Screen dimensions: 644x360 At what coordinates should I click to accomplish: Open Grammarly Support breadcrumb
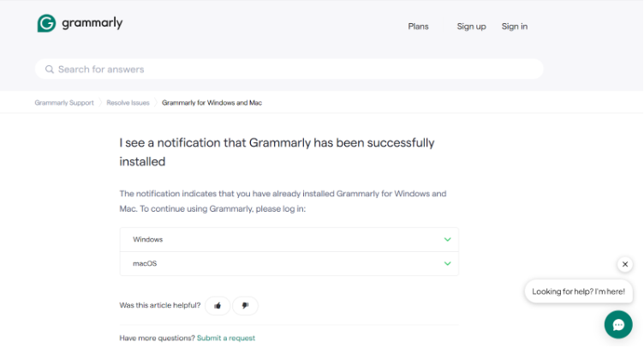point(64,103)
